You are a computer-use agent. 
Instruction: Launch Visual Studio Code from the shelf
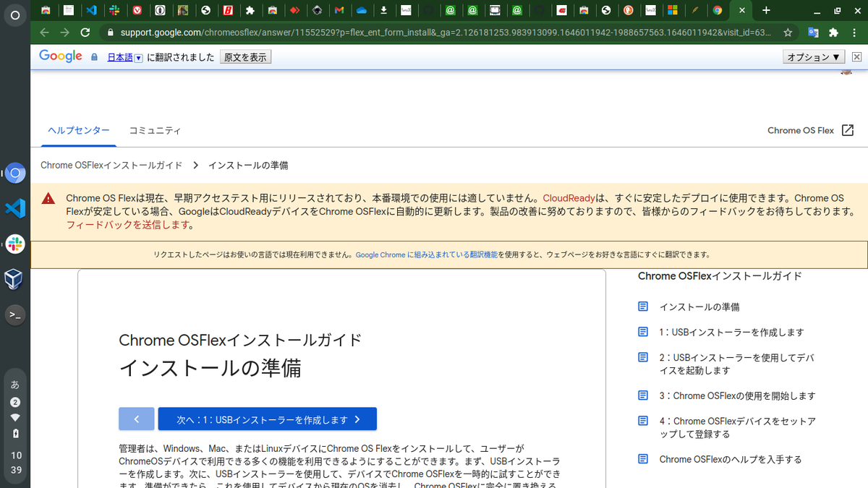coord(15,208)
